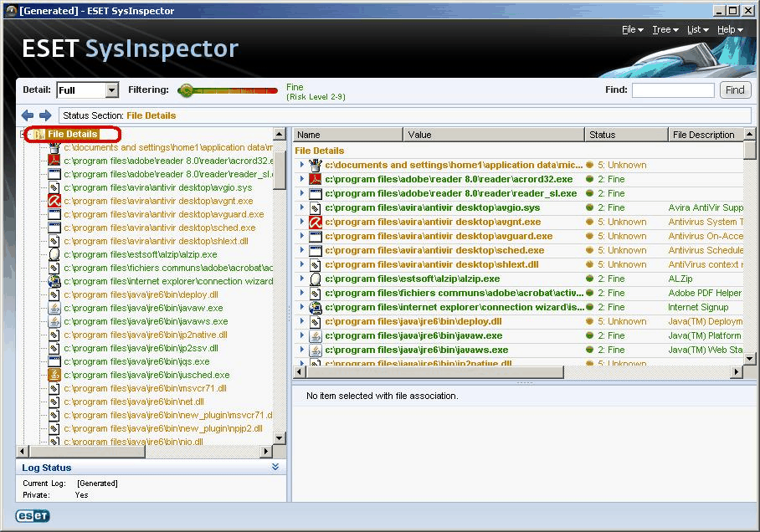
Task: Expand the acrord32.exe row in list
Action: (302, 179)
